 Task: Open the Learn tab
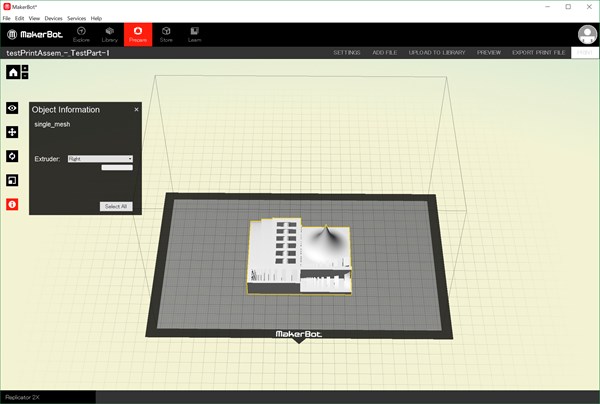click(x=194, y=34)
